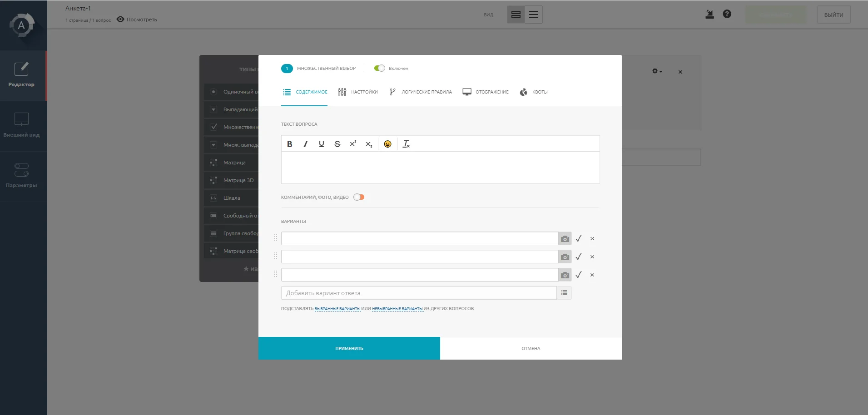Follow the Выбранные варианты link
Image resolution: width=868 pixels, height=415 pixels.
(337, 309)
